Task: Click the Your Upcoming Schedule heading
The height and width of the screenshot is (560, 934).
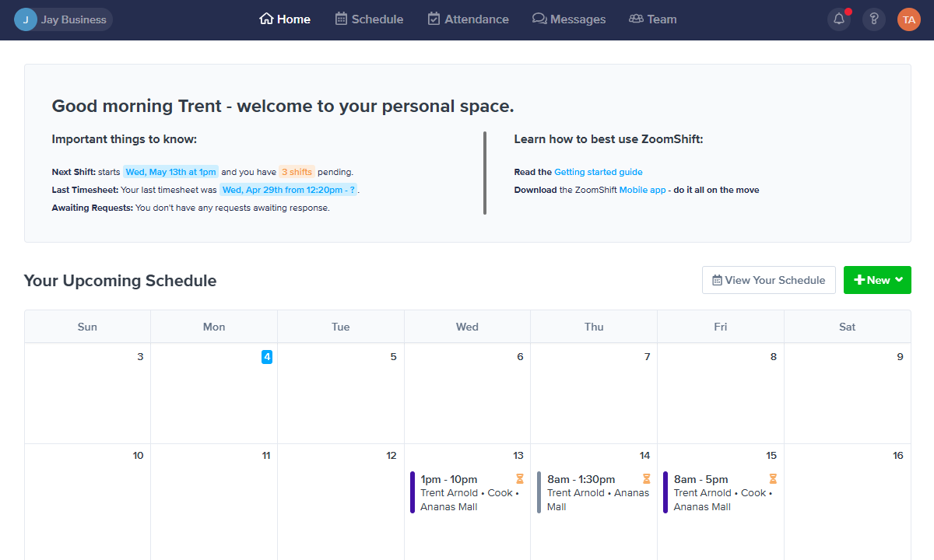Action: pyautogui.click(x=120, y=281)
